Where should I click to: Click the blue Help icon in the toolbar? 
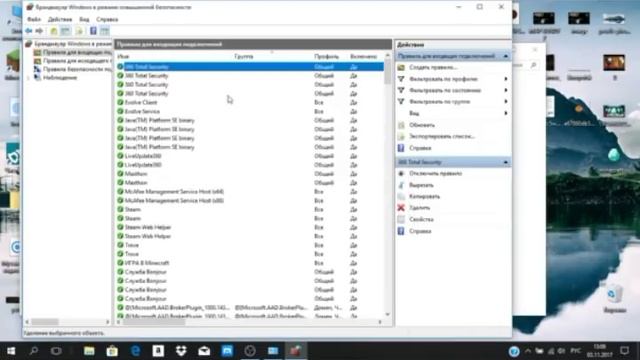pos(93,31)
